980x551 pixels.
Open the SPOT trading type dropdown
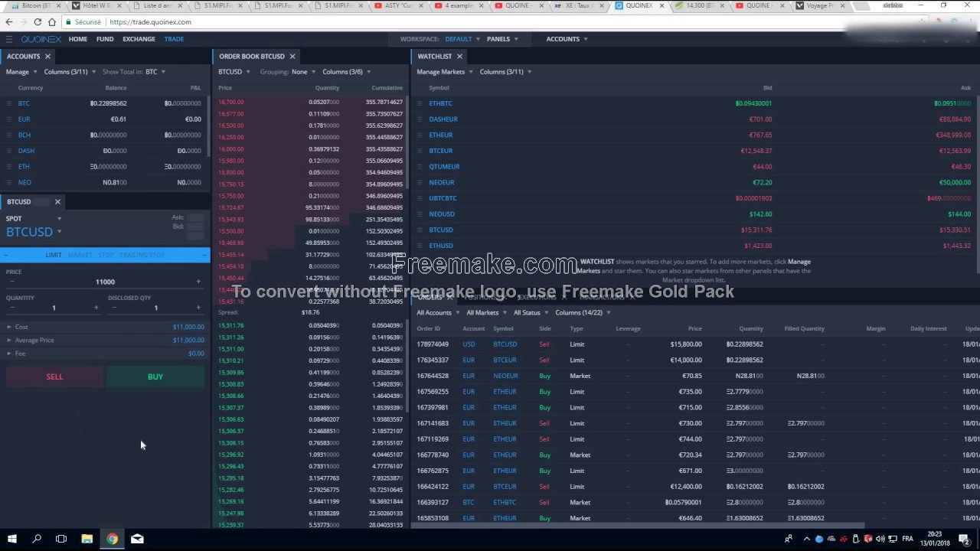(34, 219)
